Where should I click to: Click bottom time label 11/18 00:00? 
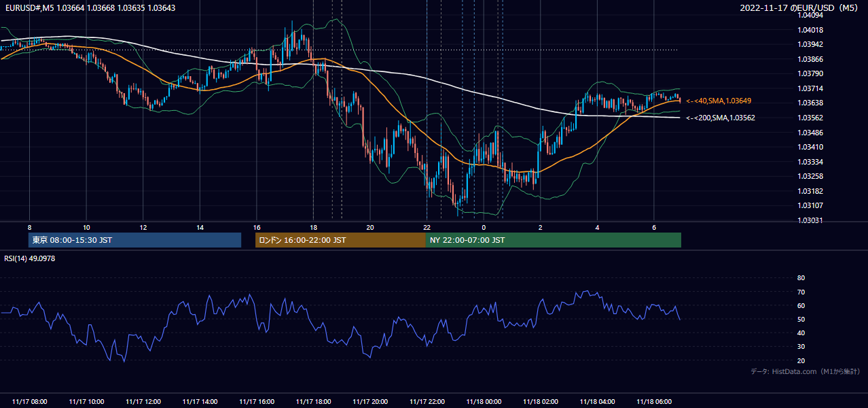click(x=484, y=402)
